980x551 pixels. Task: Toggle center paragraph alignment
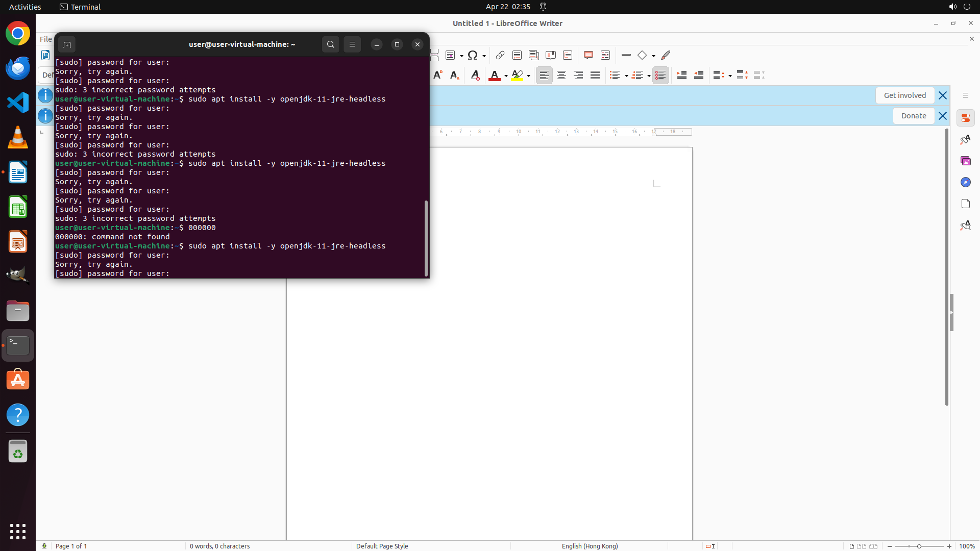pos(561,75)
